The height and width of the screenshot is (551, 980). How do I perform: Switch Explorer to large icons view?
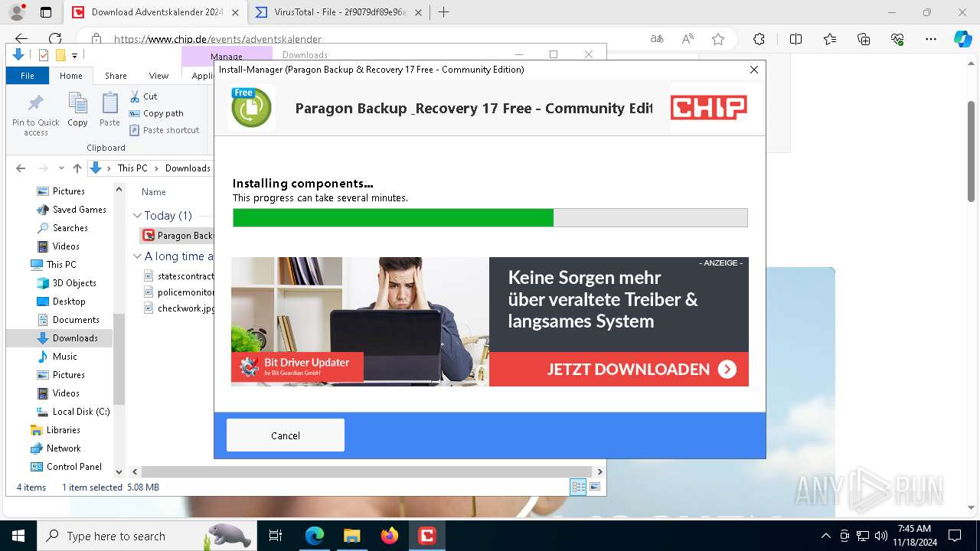coord(594,487)
